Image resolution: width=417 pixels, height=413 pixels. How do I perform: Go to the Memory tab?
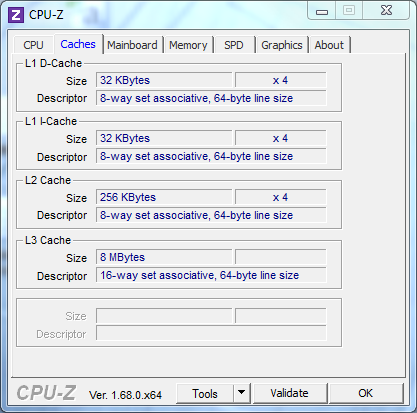(188, 45)
